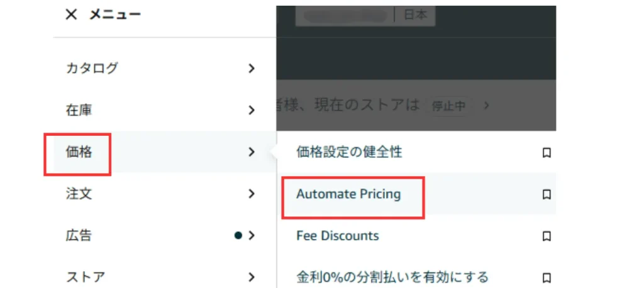The width and height of the screenshot is (644, 288).
Task: Select the 広告 menu item
Action: coord(79,236)
